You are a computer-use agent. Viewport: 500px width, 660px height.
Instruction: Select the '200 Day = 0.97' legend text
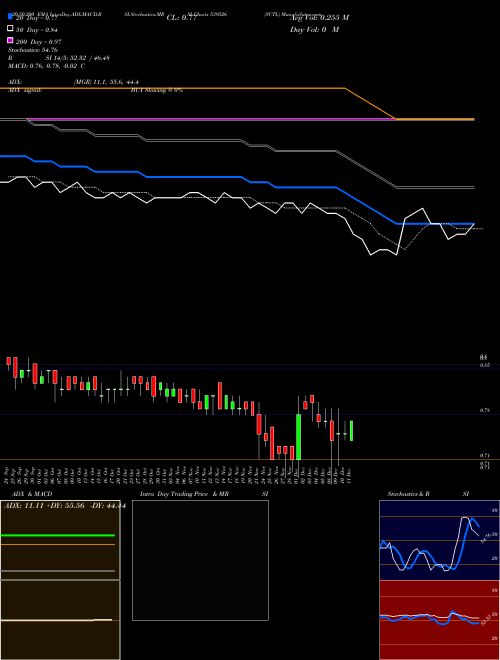[39, 42]
